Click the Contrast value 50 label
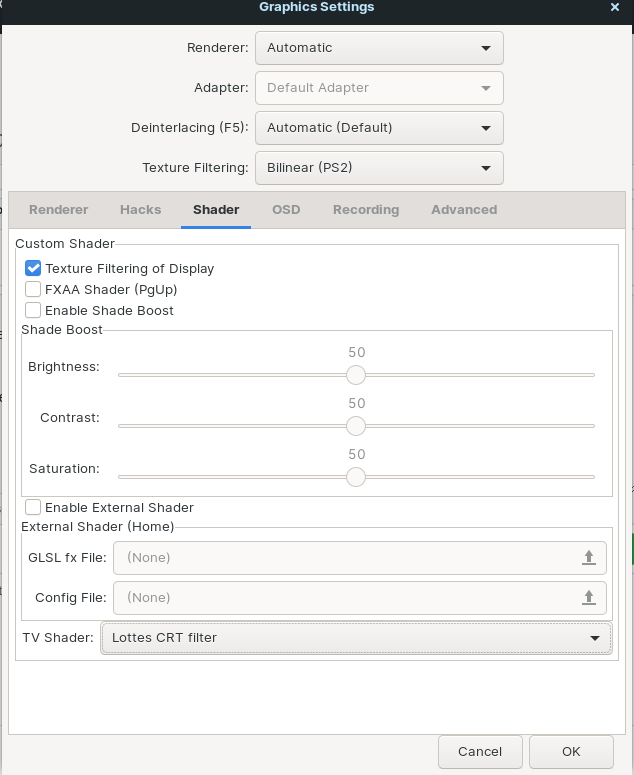The height and width of the screenshot is (775, 634). point(357,403)
